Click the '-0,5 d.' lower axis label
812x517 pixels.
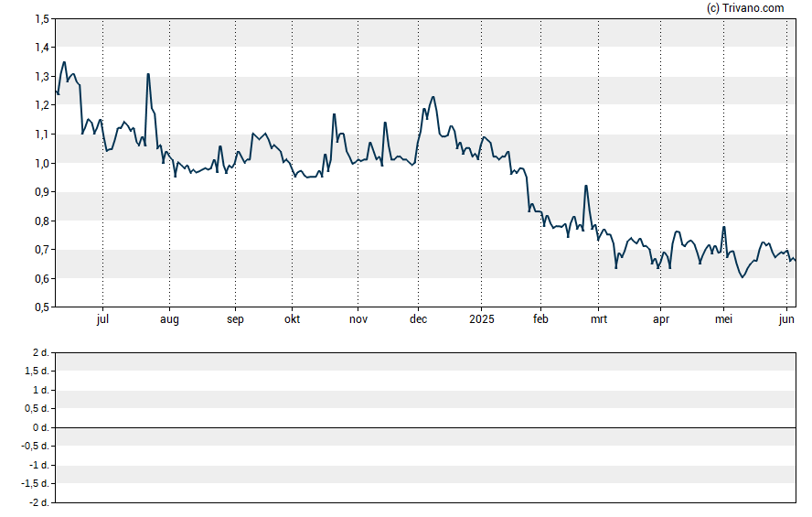click(x=36, y=446)
